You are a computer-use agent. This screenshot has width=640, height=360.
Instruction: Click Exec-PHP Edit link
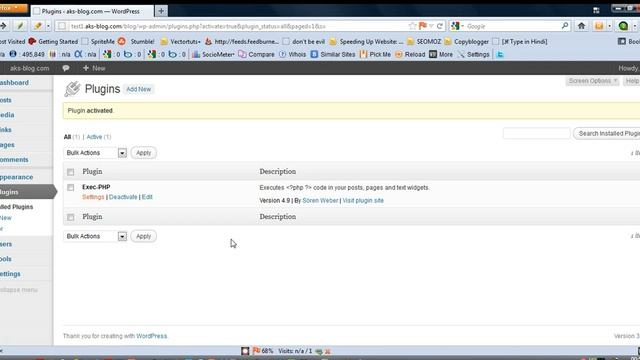(x=147, y=197)
